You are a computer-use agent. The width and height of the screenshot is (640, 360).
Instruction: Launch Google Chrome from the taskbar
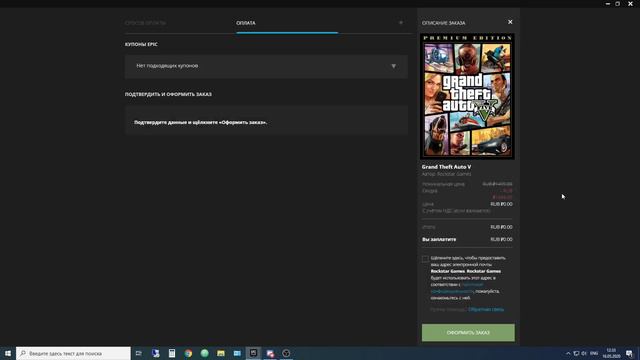tap(188, 353)
